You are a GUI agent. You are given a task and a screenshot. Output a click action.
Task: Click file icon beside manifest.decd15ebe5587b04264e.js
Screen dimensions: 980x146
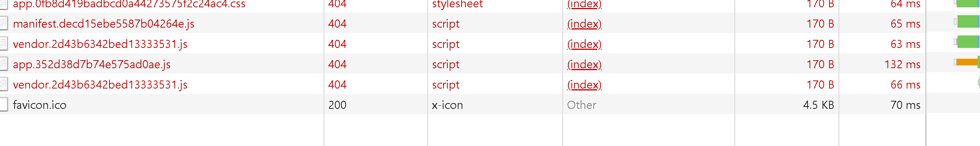point(3,23)
